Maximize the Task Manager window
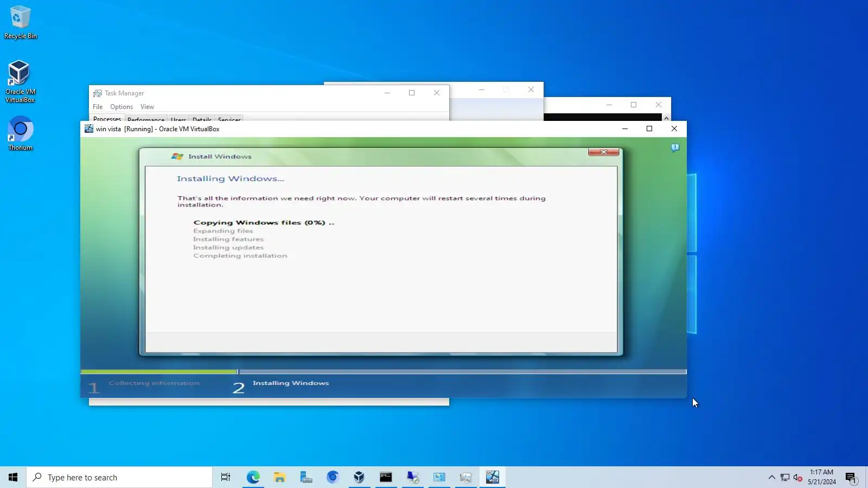 pos(412,93)
